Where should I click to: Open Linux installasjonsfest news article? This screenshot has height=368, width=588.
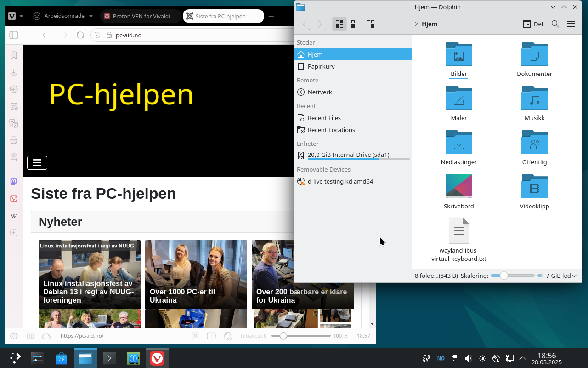pyautogui.click(x=90, y=275)
